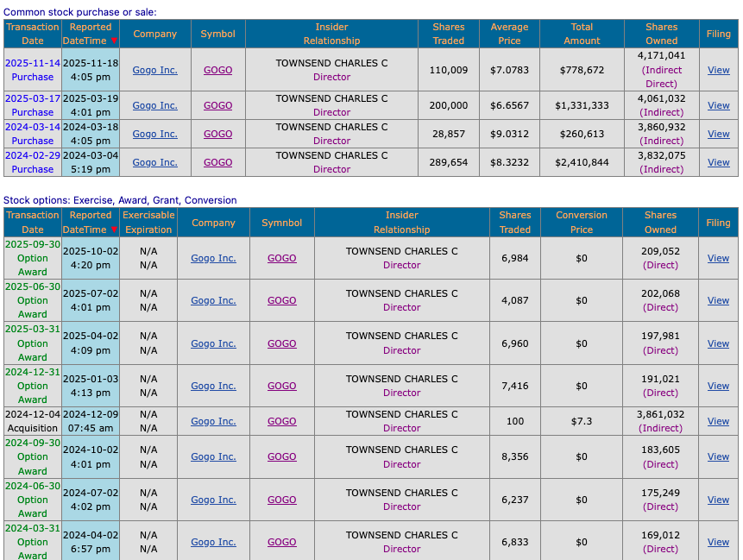
Task: Open GOGO symbol in 2025-03-17 purchase row
Action: point(218,105)
